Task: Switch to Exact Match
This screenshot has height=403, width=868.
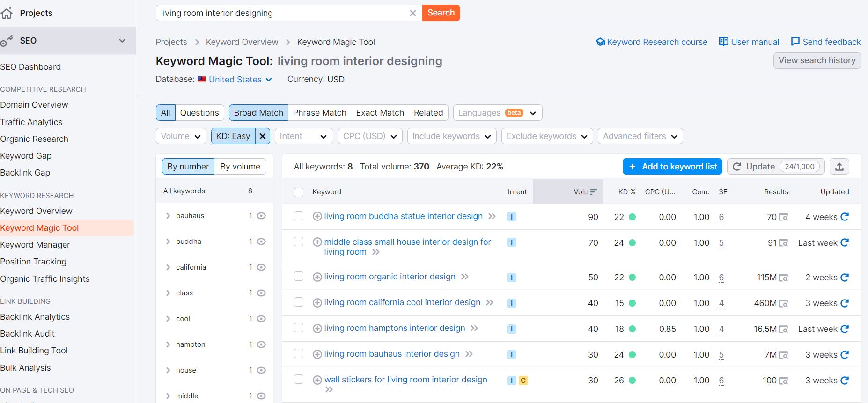Action: pyautogui.click(x=380, y=113)
